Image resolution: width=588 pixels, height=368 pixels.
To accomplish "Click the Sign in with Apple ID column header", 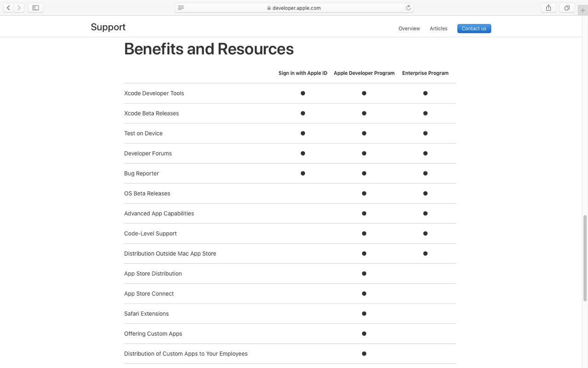I will [303, 73].
